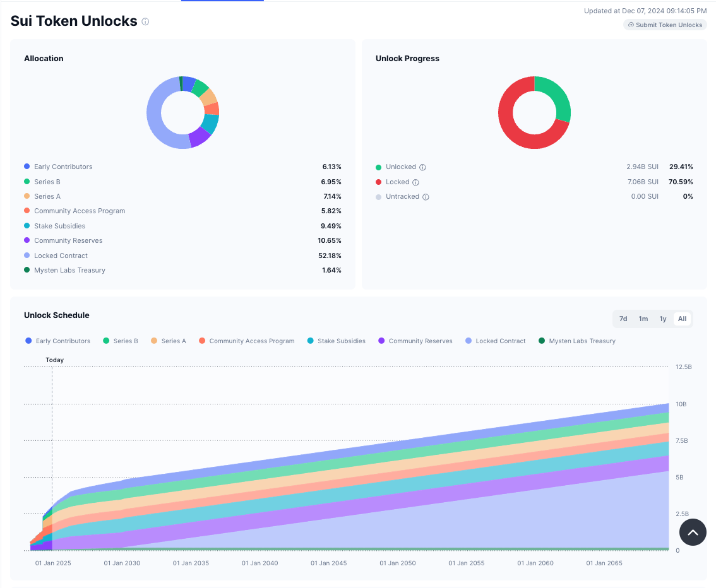
Task: Select the 9.49% allocation value
Action: [331, 226]
